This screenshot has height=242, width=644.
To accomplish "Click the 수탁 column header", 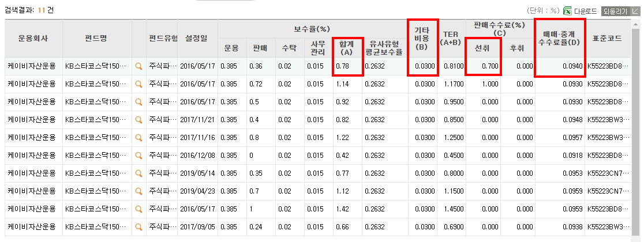I will [x=289, y=48].
